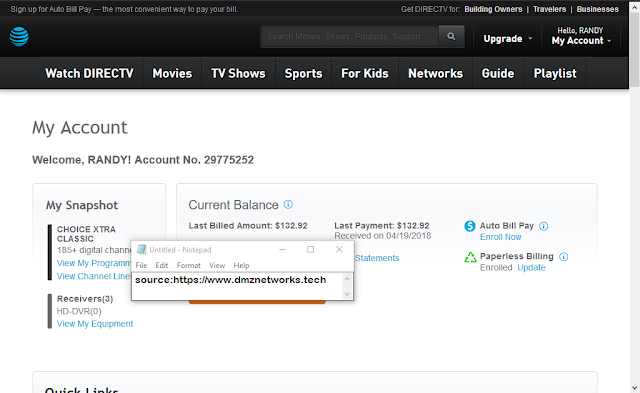Viewport: 640px width, 393px height.
Task: Click the My Snapshot heading
Action: (82, 205)
